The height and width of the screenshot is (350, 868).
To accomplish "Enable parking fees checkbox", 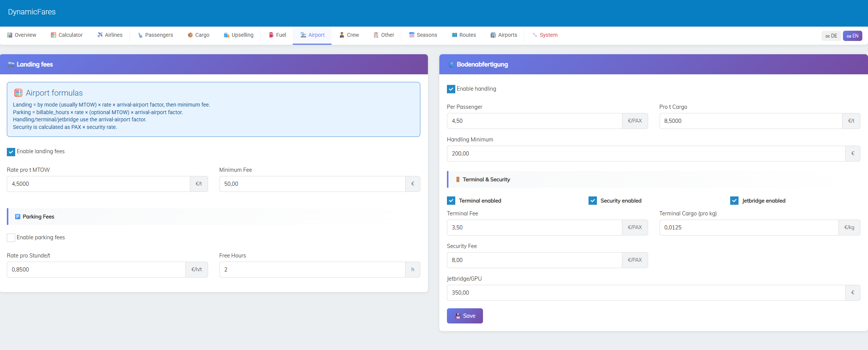I will [x=11, y=238].
